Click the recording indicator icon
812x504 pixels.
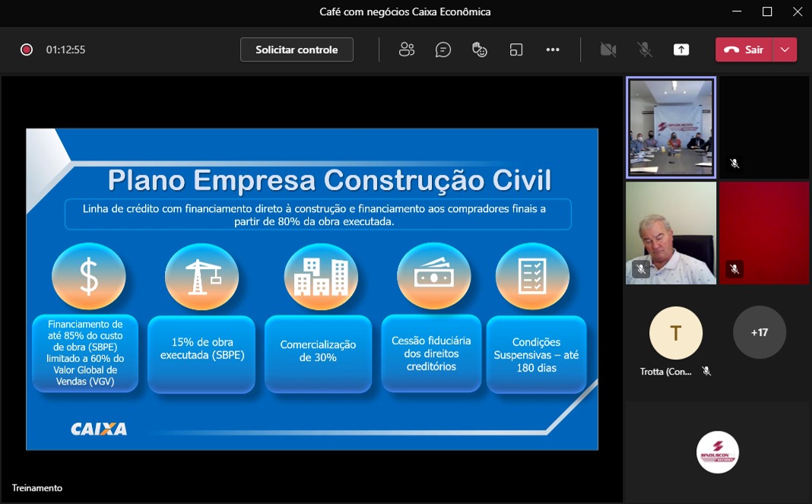[27, 49]
